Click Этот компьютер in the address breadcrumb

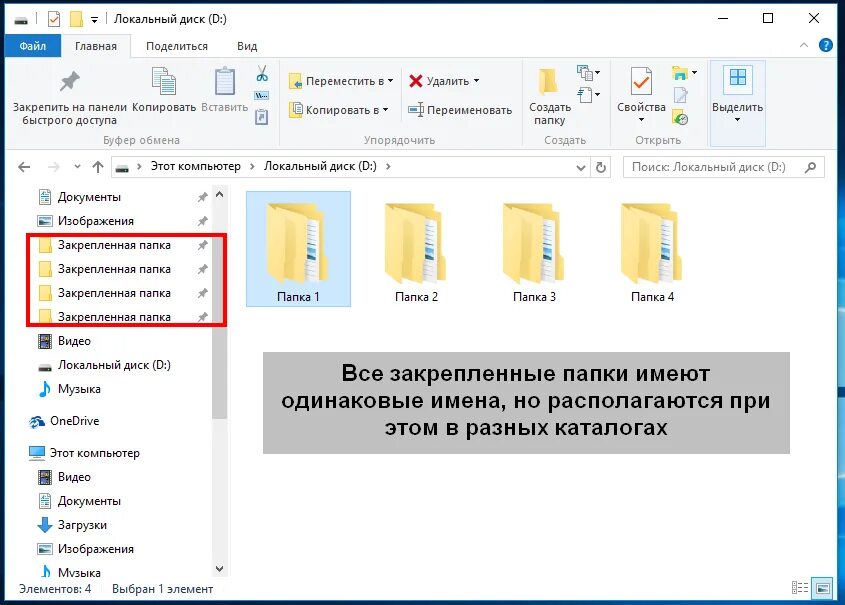[196, 166]
